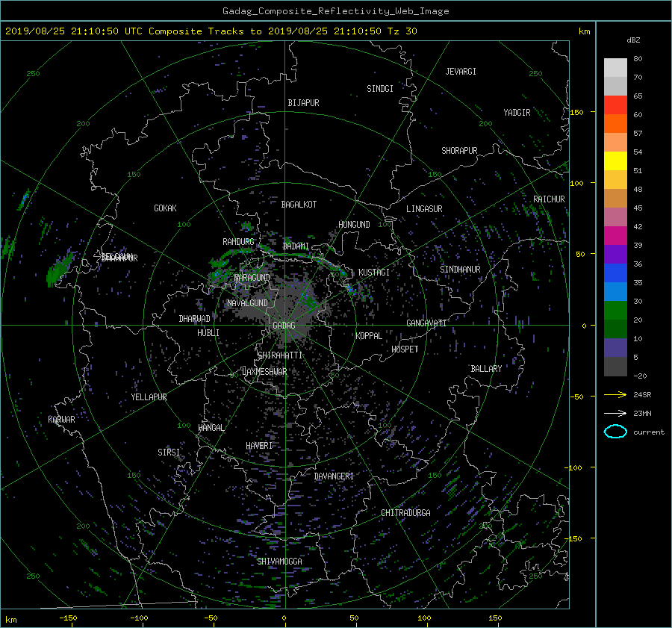
Task: Click the HAVERI city label
Action: coord(259,446)
